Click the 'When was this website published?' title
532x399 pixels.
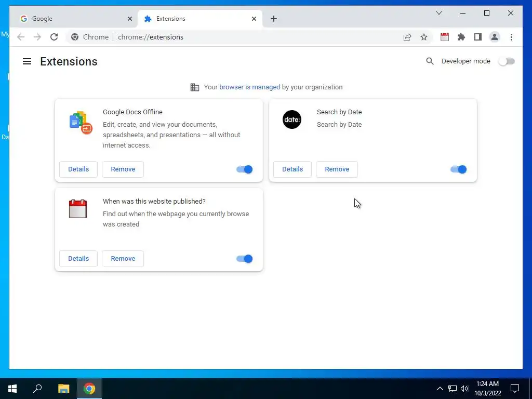point(154,201)
